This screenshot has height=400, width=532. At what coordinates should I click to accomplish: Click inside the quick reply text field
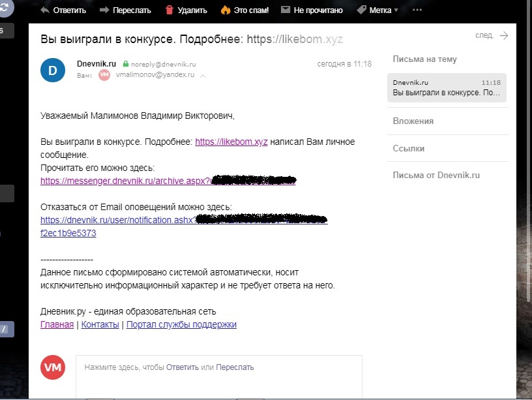click(x=219, y=377)
